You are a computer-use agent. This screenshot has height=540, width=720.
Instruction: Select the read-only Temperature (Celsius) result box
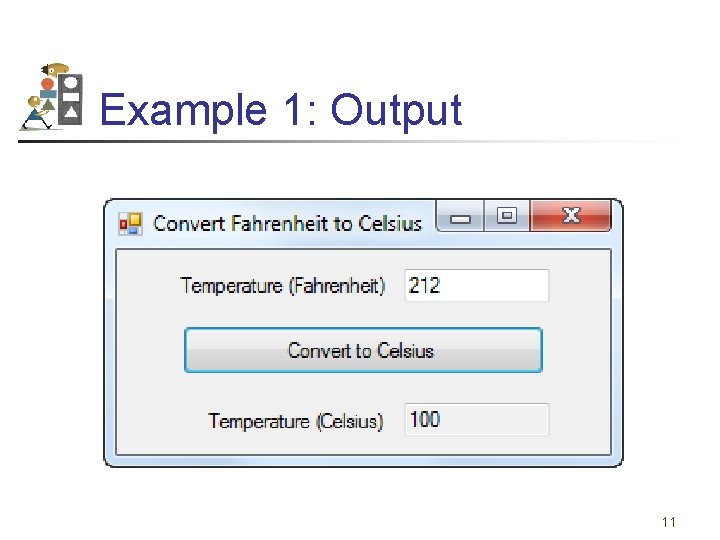coord(477,419)
